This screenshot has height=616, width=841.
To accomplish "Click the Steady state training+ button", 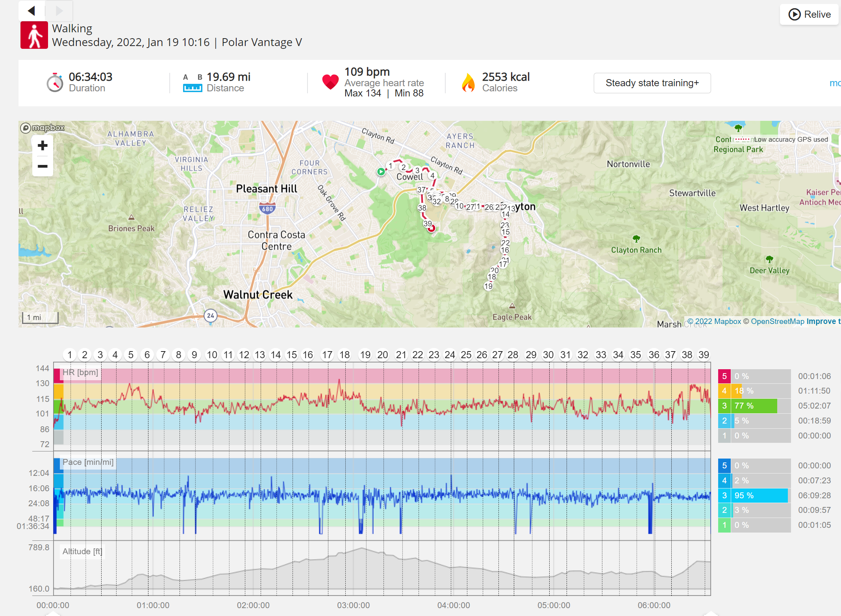I will click(x=652, y=83).
